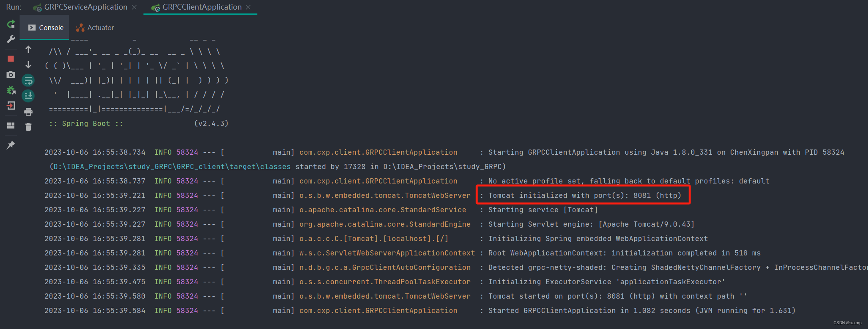Image resolution: width=868 pixels, height=329 pixels.
Task: Click '(v2.4.3)' version text
Action: pyautogui.click(x=211, y=124)
